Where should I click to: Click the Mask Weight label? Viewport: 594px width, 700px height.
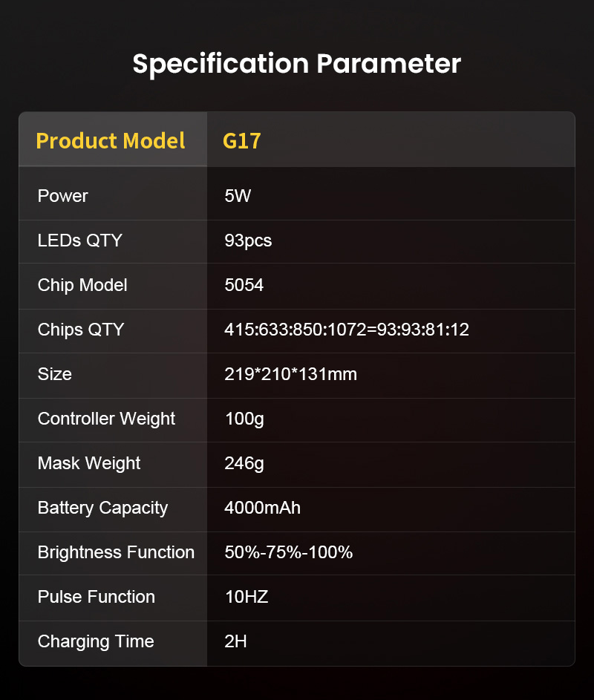pos(89,463)
